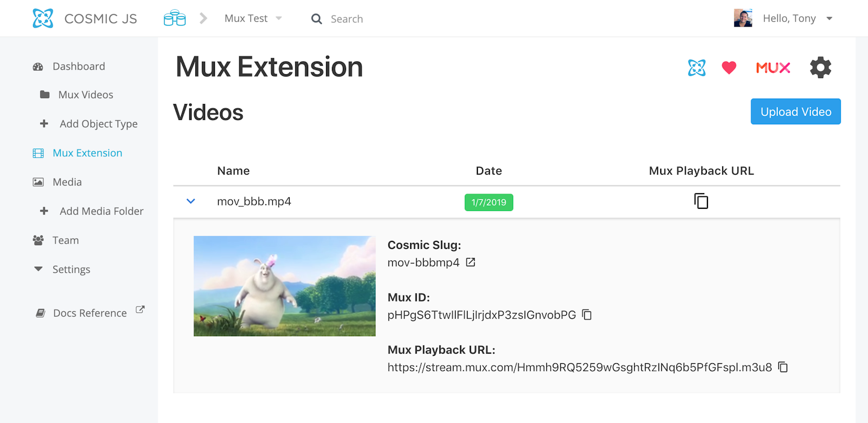The height and width of the screenshot is (423, 868).
Task: Open Docs Reference link
Action: coord(90,313)
